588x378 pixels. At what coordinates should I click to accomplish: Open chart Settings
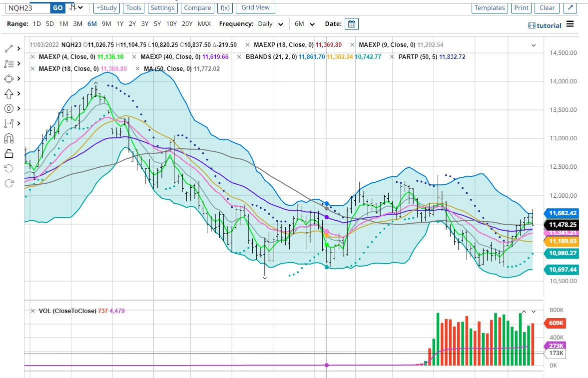click(162, 7)
